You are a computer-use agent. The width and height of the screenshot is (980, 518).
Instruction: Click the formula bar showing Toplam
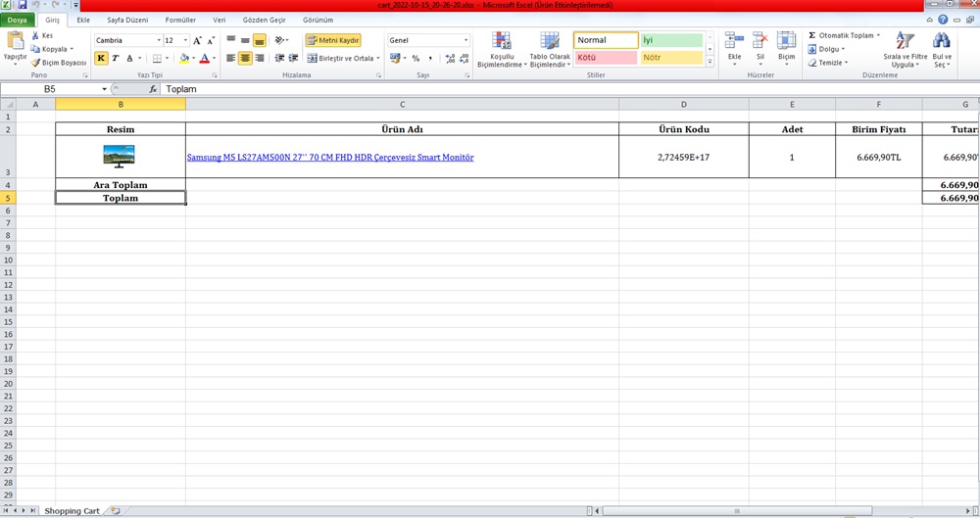click(x=568, y=89)
